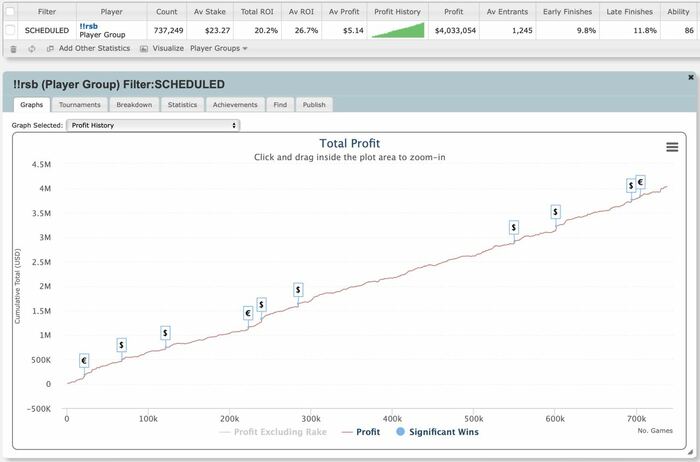Click the dollar win marker near 600k games

[555, 212]
